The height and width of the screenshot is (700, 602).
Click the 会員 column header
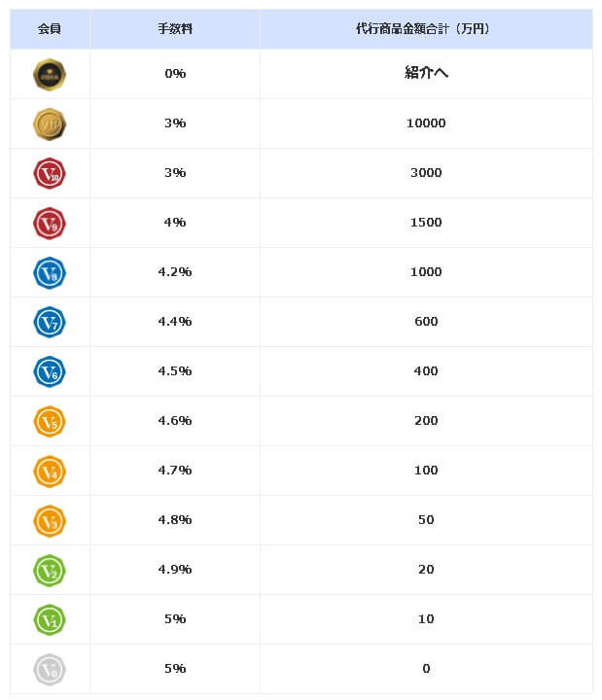[x=50, y=29]
